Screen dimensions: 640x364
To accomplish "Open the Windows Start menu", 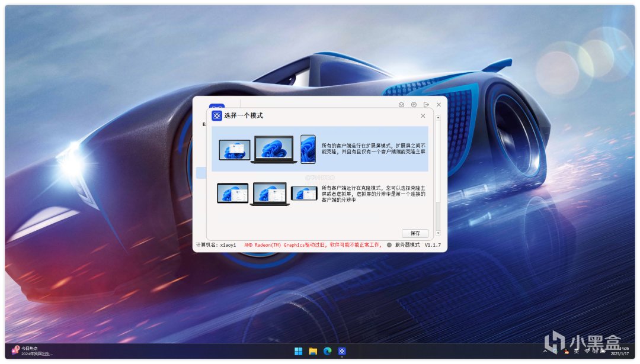I will pos(298,352).
